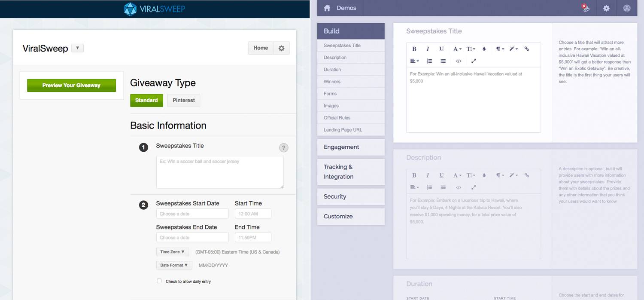Open magic wand style dropdown in Sweepstakes Title editor
The width and height of the screenshot is (644, 300).
point(513,49)
